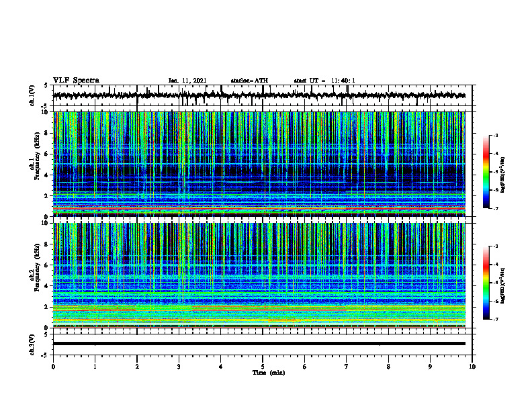
Task: Select the ch.2 "Frequency (kHz)" axis label
Action: click(37, 267)
